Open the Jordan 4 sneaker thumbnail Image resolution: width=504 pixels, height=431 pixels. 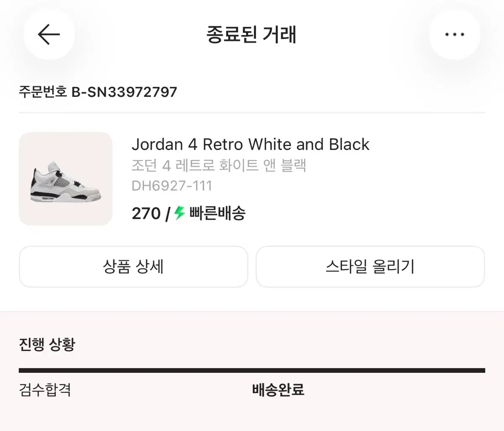click(66, 179)
